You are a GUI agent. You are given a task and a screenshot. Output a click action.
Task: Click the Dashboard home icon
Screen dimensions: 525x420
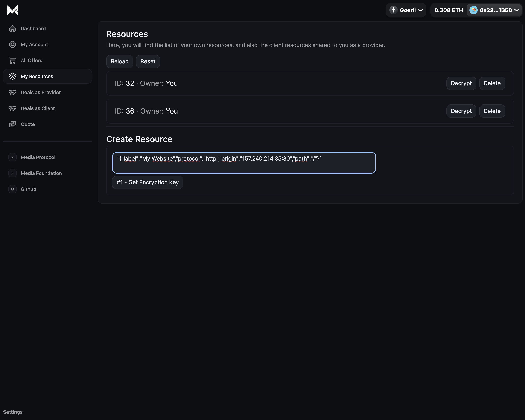coord(12,28)
